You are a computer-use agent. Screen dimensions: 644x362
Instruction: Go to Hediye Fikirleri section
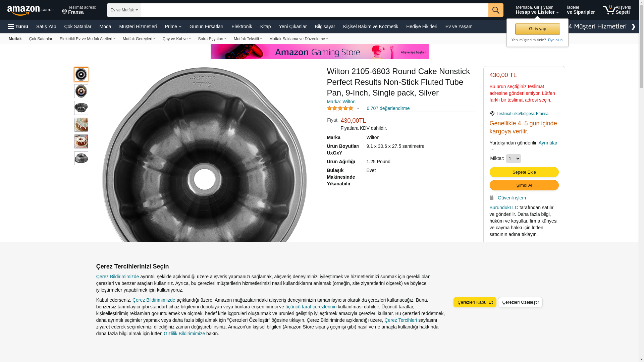(421, 26)
